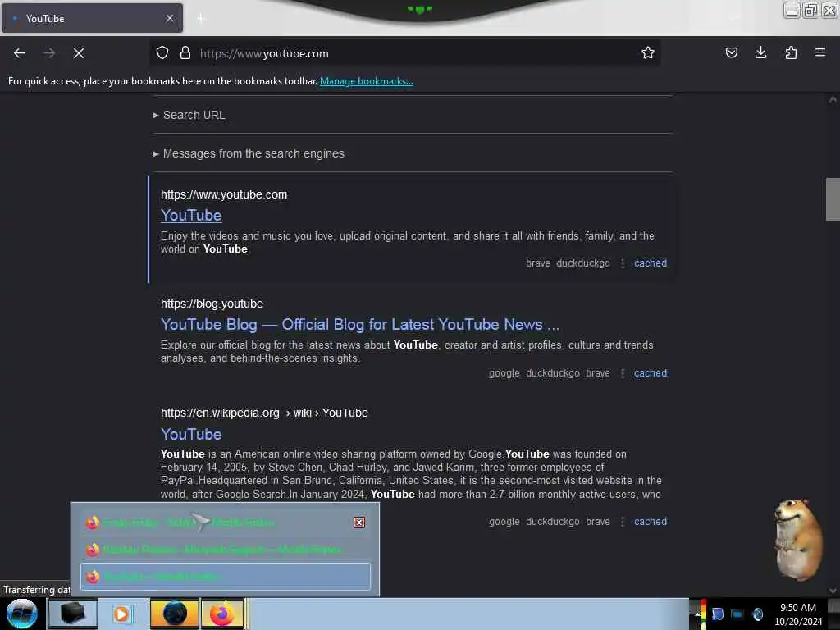The width and height of the screenshot is (840, 630).
Task: Click the duckduckgo engine label on the Wikipedia result
Action: [553, 521]
